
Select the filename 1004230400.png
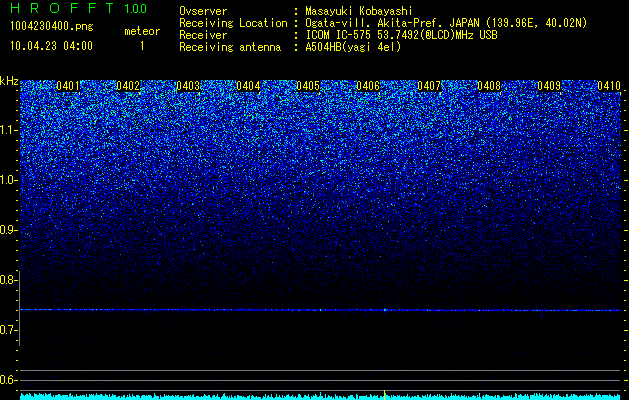pos(52,26)
